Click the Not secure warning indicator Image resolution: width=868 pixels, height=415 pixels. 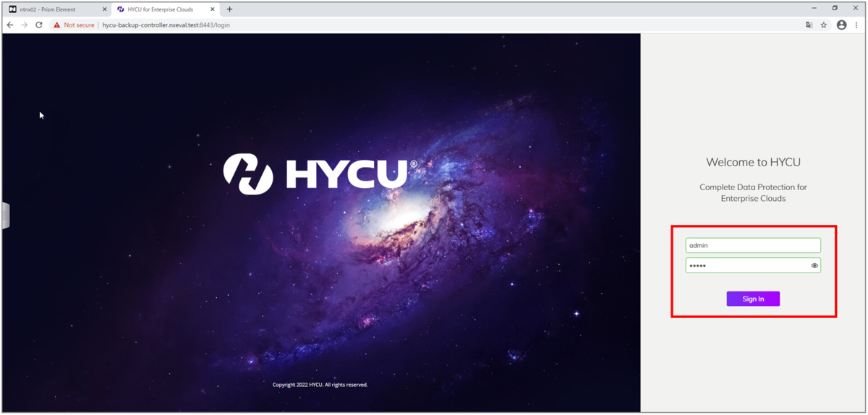74,25
